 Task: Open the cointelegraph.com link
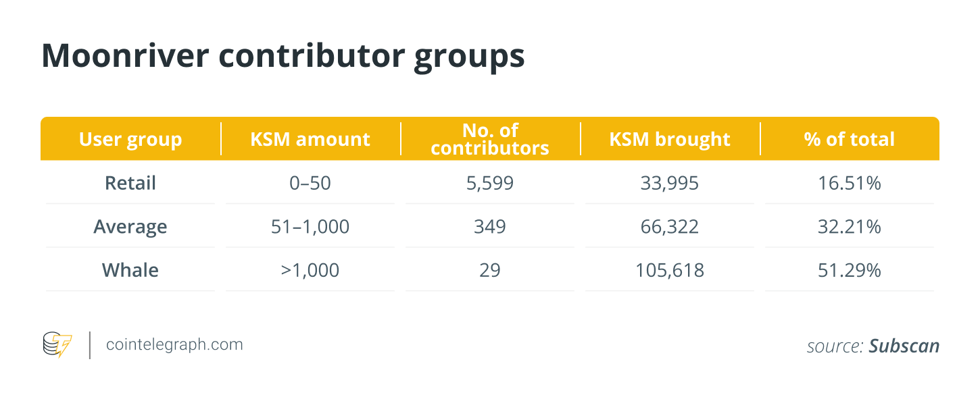point(174,345)
